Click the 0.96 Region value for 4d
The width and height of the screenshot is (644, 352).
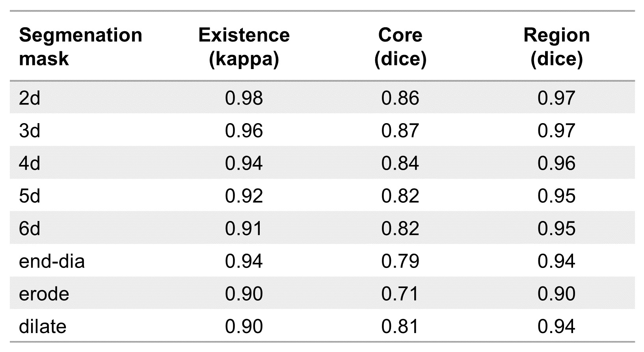point(557,163)
